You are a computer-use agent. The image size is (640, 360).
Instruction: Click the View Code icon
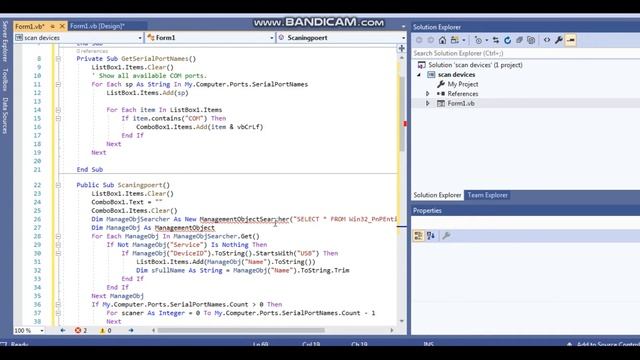[x=547, y=40]
